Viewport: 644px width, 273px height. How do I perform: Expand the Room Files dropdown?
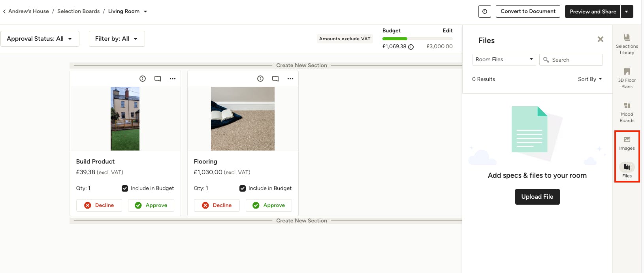pyautogui.click(x=504, y=59)
